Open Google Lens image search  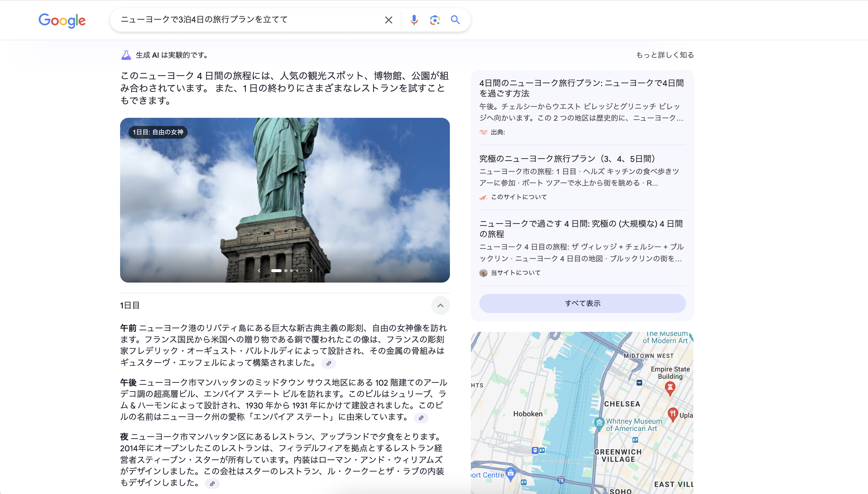pyautogui.click(x=435, y=20)
